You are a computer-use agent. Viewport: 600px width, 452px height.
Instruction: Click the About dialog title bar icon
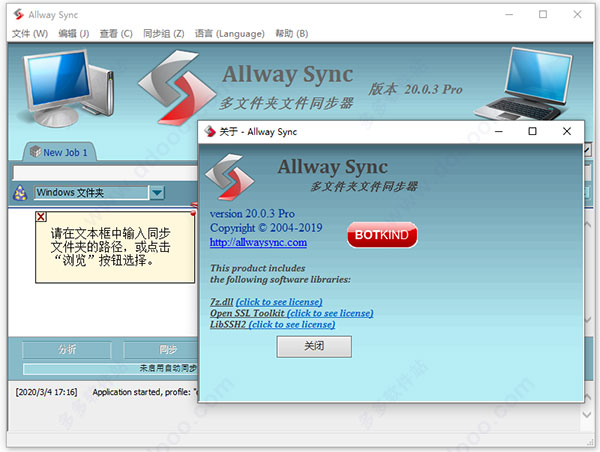pyautogui.click(x=210, y=131)
